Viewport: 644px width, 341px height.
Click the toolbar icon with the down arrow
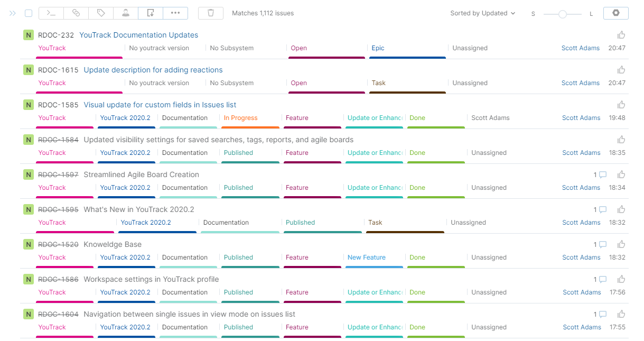(x=151, y=13)
